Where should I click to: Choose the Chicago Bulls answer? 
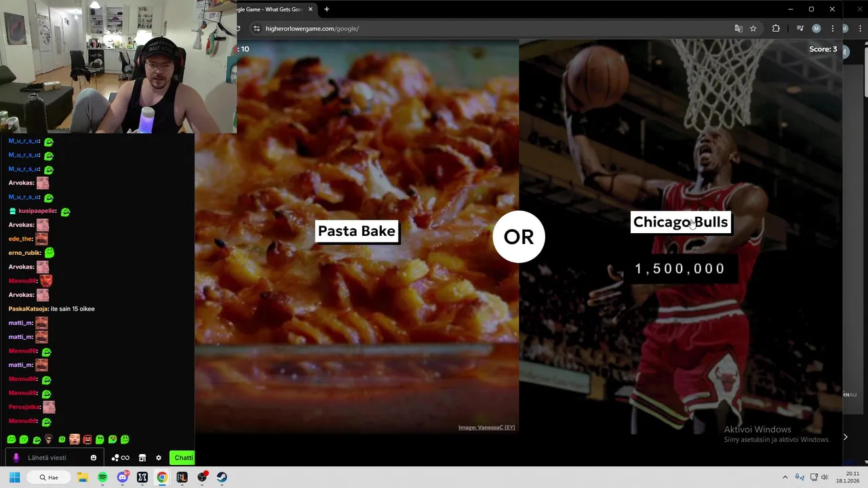680,222
